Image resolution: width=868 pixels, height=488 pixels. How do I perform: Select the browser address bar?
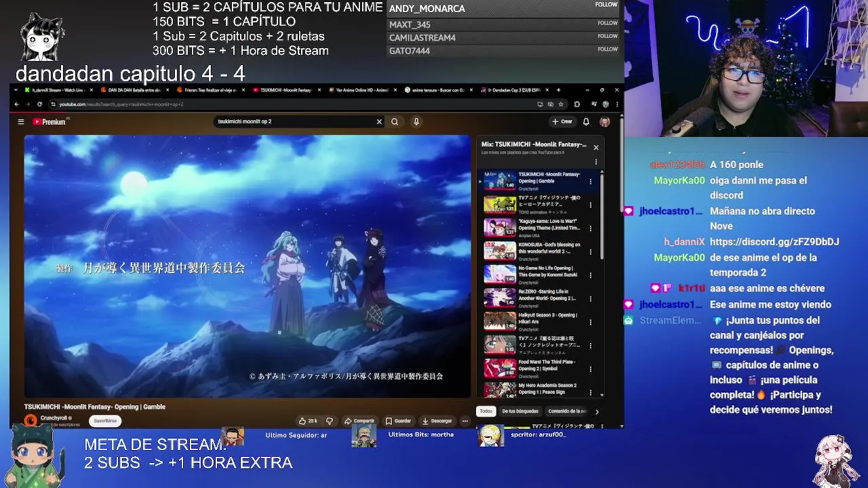292,104
